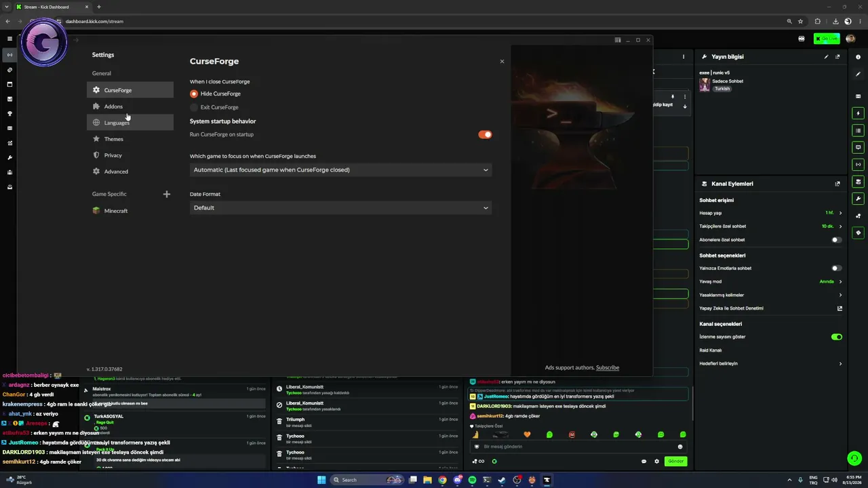Add a game with the Game Specific plus icon
Viewport: 868px width, 488px height.
[167, 195]
